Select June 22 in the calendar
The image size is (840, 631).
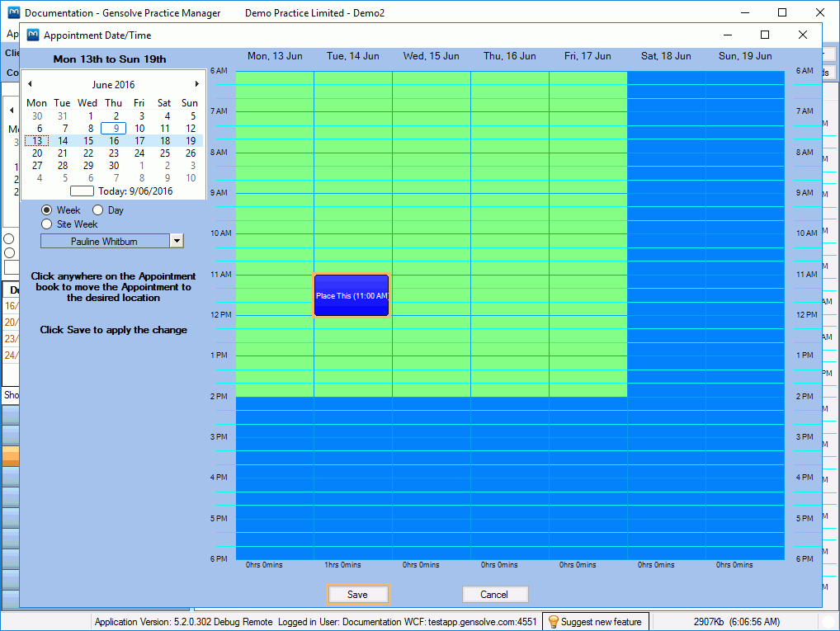pyautogui.click(x=88, y=153)
